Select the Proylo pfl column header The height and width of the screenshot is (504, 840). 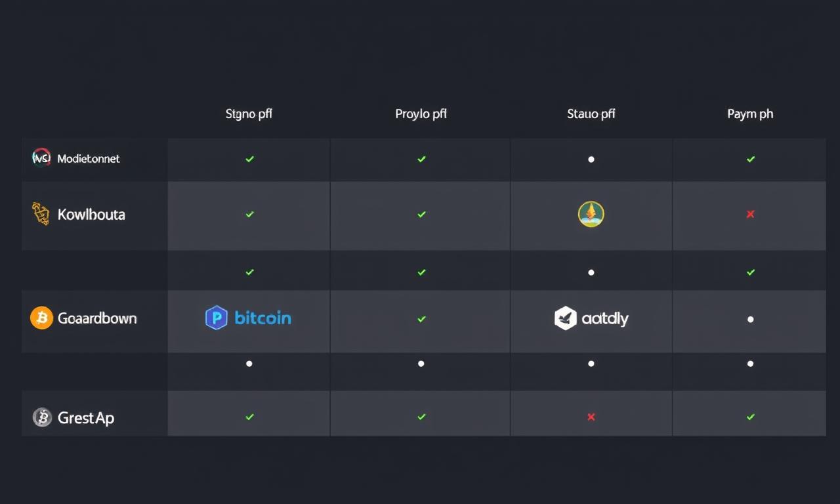tap(421, 114)
